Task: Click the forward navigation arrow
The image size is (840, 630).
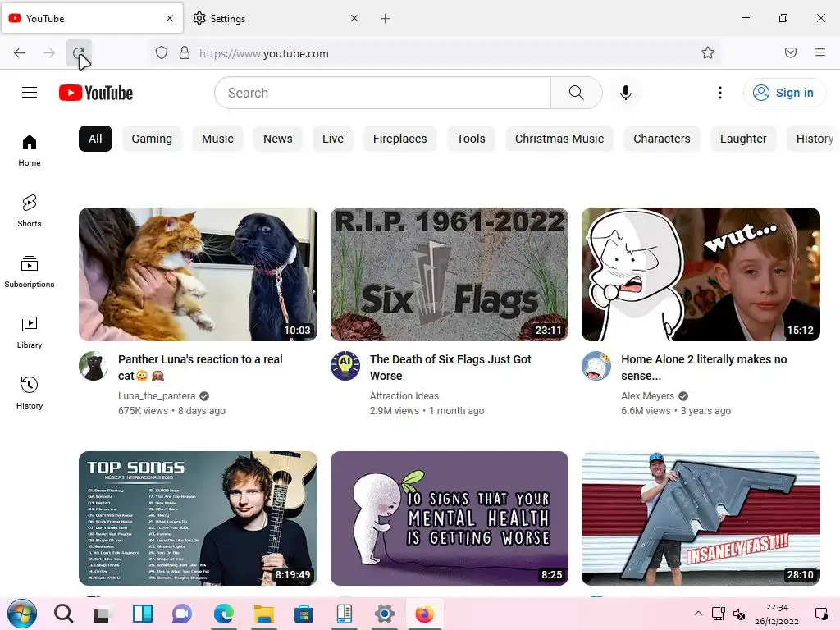Action: [x=49, y=52]
